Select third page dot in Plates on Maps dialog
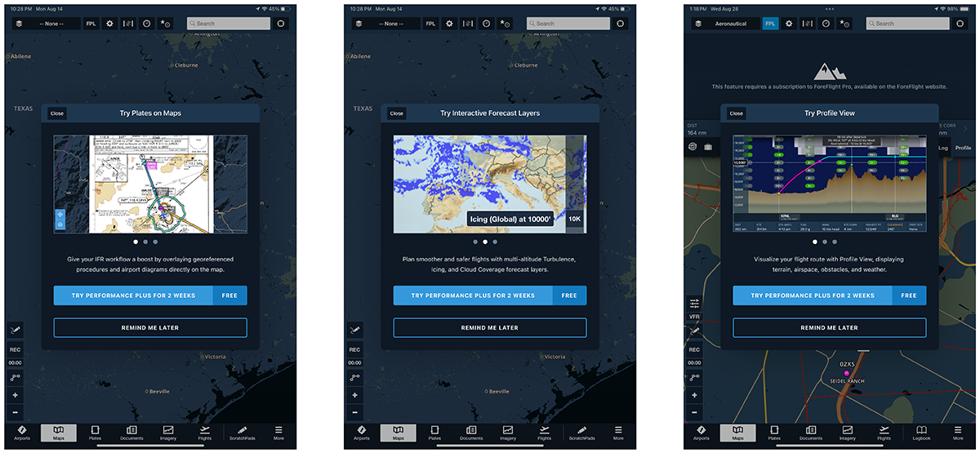Screen dimensions: 980x453 [155, 242]
